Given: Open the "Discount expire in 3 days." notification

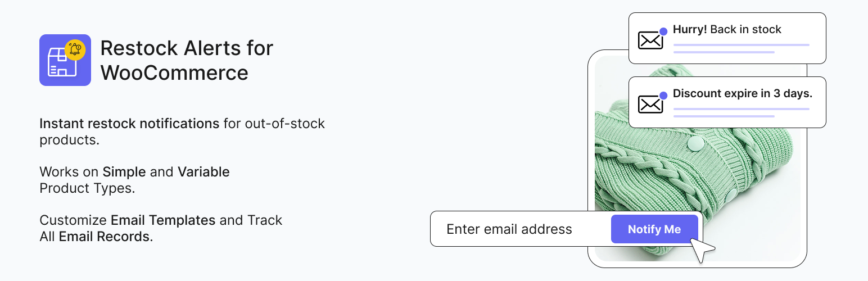Looking at the screenshot, I should pos(742,94).
